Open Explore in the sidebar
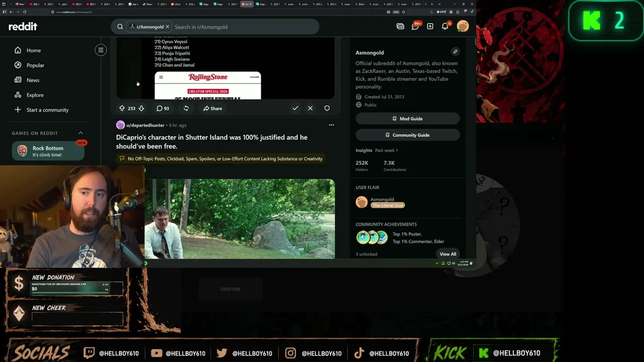The height and width of the screenshot is (362, 644). tap(35, 95)
